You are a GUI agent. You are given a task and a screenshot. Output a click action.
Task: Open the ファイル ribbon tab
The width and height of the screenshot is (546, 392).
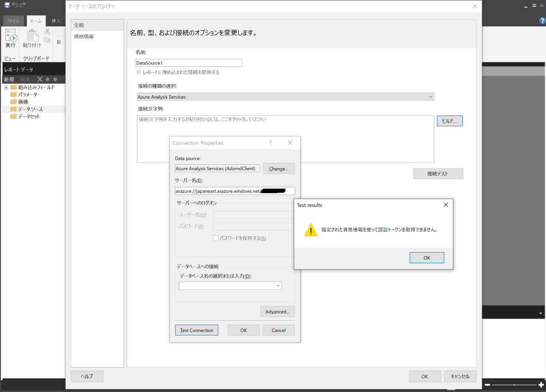(13, 21)
